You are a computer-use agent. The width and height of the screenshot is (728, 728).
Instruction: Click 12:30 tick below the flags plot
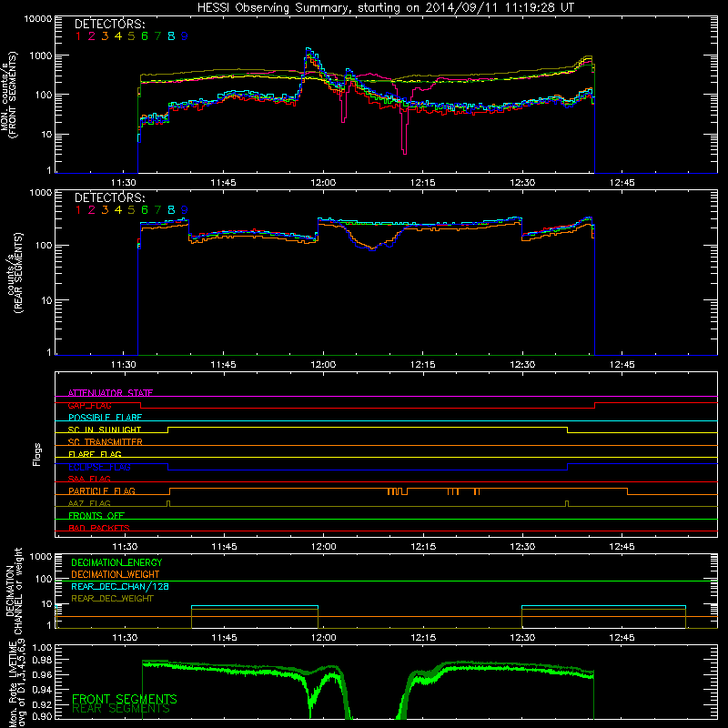(522, 547)
